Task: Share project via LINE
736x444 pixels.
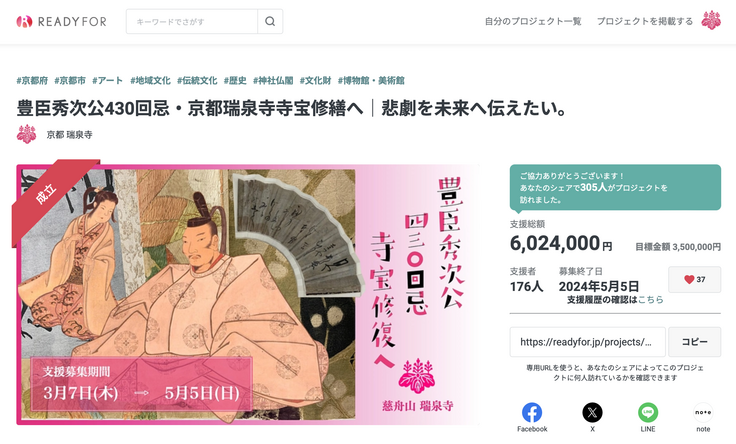Action: pyautogui.click(x=648, y=417)
